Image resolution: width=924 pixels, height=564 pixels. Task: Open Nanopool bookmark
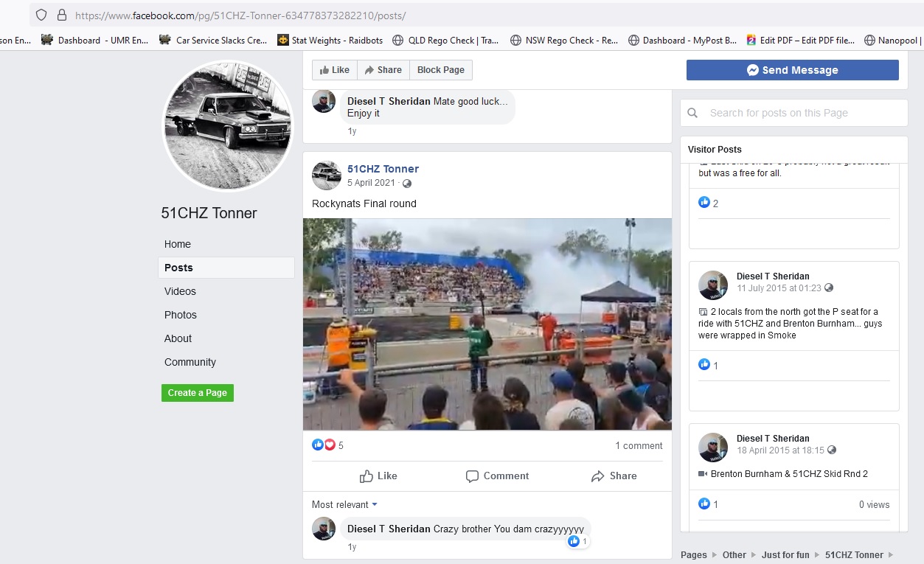tap(894, 41)
